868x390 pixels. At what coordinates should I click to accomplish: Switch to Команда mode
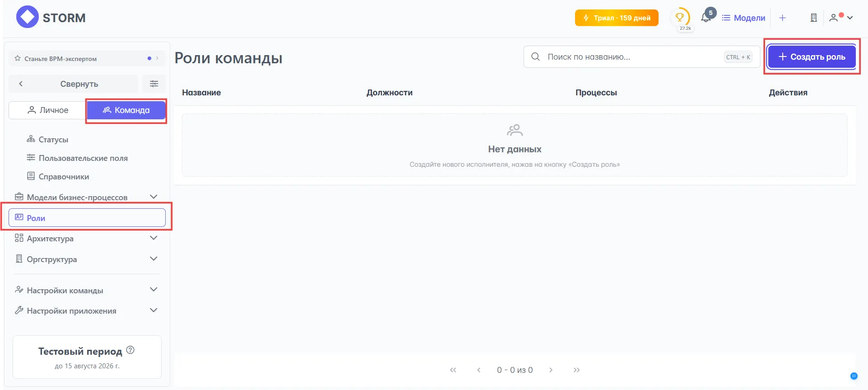pos(126,110)
